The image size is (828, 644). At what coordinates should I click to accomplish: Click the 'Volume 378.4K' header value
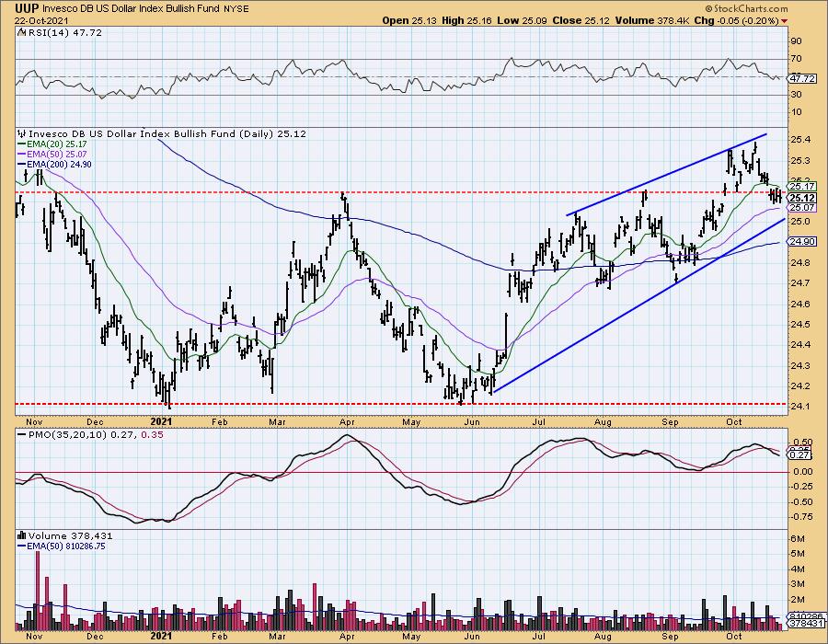coord(652,20)
